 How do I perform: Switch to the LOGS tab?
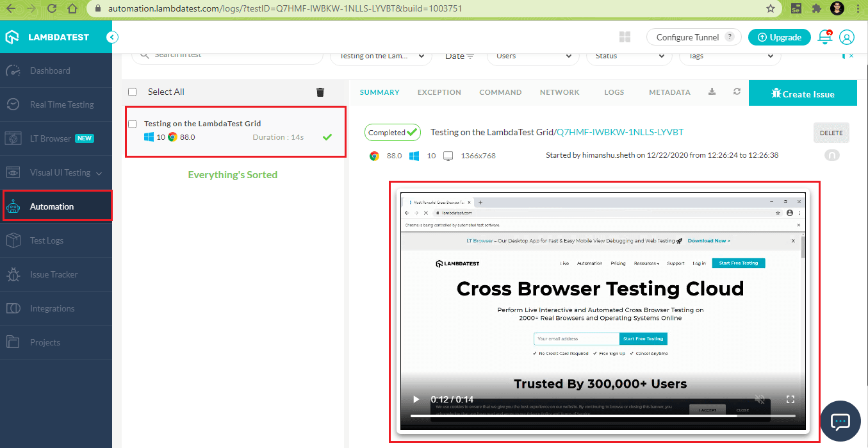[x=614, y=92]
